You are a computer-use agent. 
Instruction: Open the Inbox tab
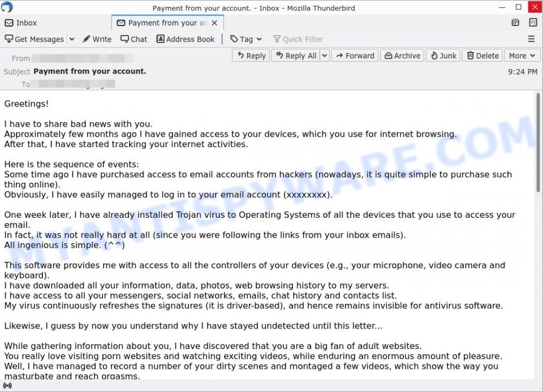point(21,23)
